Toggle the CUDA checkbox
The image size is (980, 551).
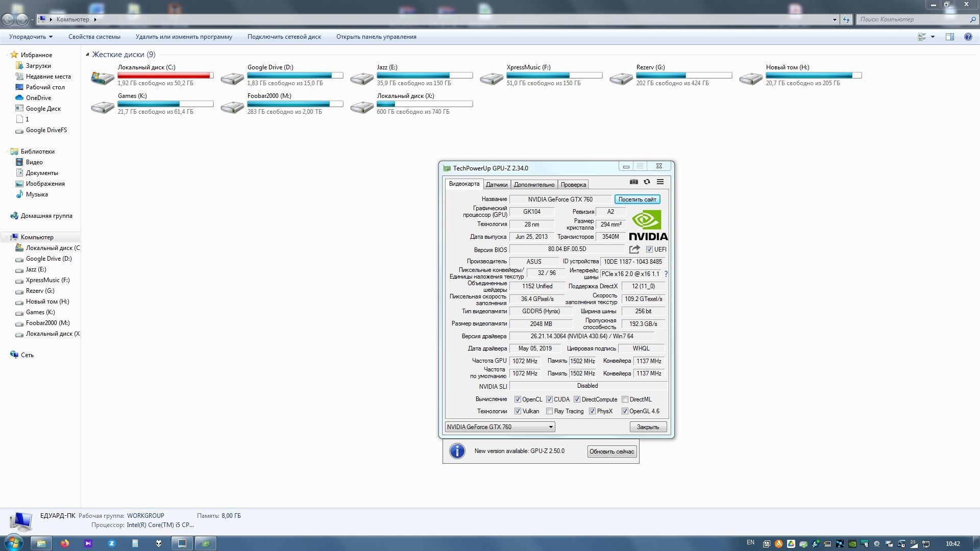pos(549,399)
